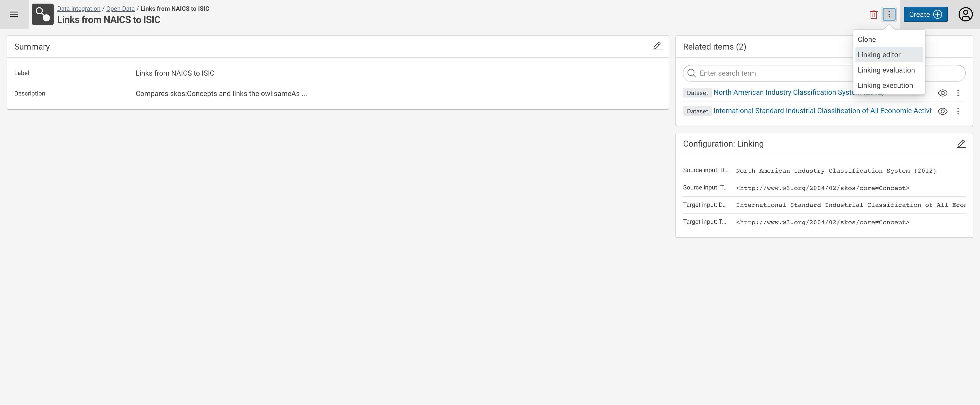Click the linking task icon beside the title

[x=43, y=15]
